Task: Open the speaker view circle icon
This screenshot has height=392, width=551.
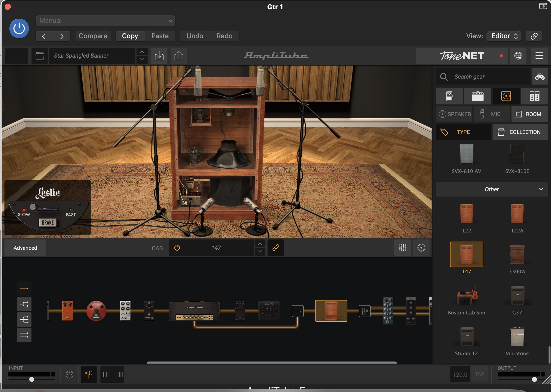Action: point(421,248)
